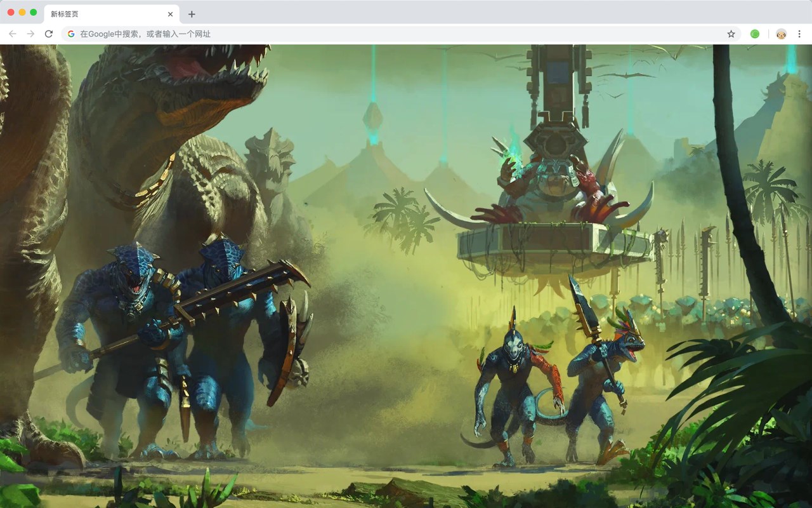Screen dimensions: 812x508
Task: Navigate forward using the forward arrow
Action: pyautogui.click(x=30, y=34)
